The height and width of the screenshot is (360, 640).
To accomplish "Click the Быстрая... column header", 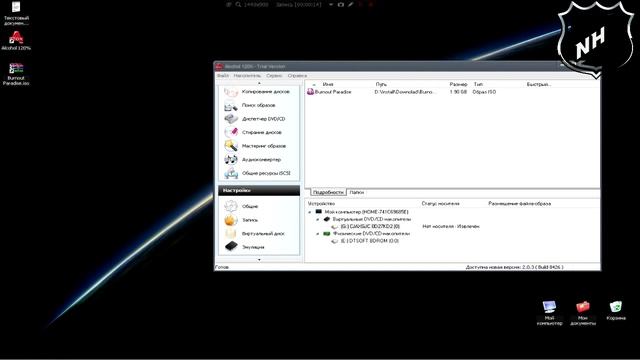I will [x=539, y=84].
